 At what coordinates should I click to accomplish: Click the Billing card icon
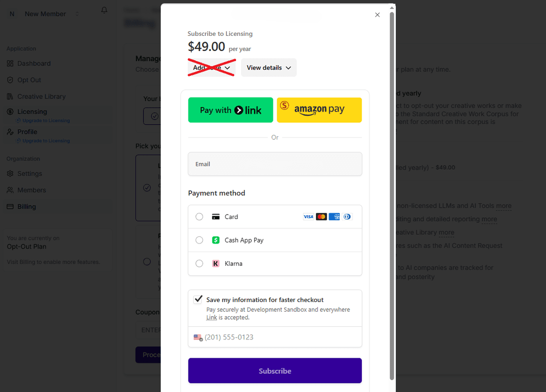point(11,206)
